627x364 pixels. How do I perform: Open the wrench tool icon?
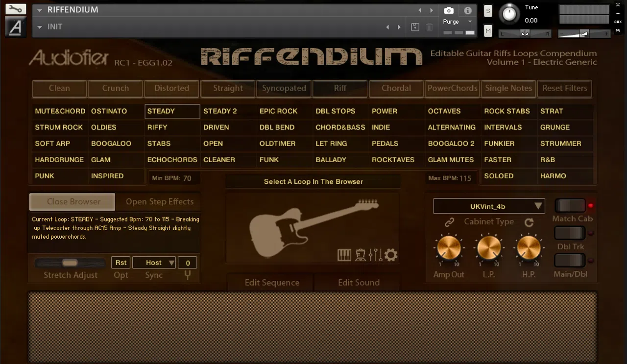[x=16, y=9]
